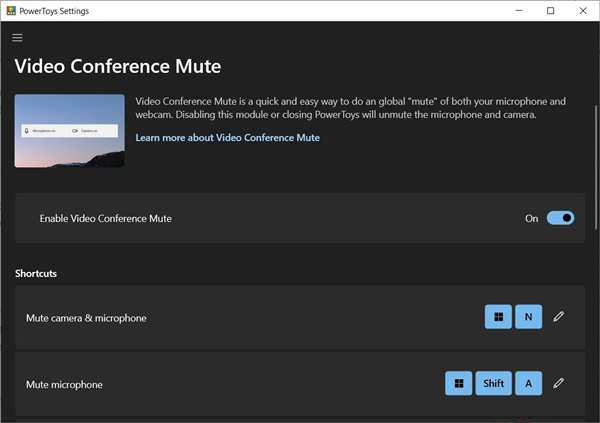Viewport: 600px width, 423px height.
Task: Maximize the PowerToys Settings window
Action: (550, 10)
